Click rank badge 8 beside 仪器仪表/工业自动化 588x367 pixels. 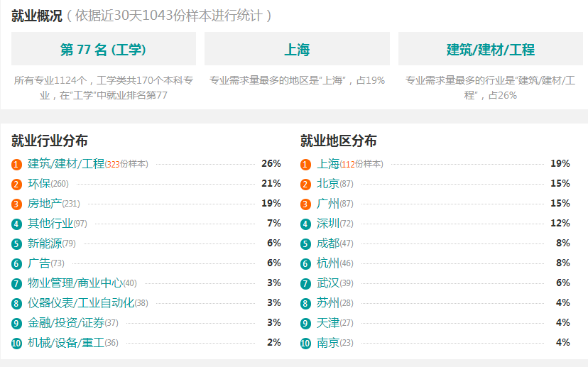point(16,304)
